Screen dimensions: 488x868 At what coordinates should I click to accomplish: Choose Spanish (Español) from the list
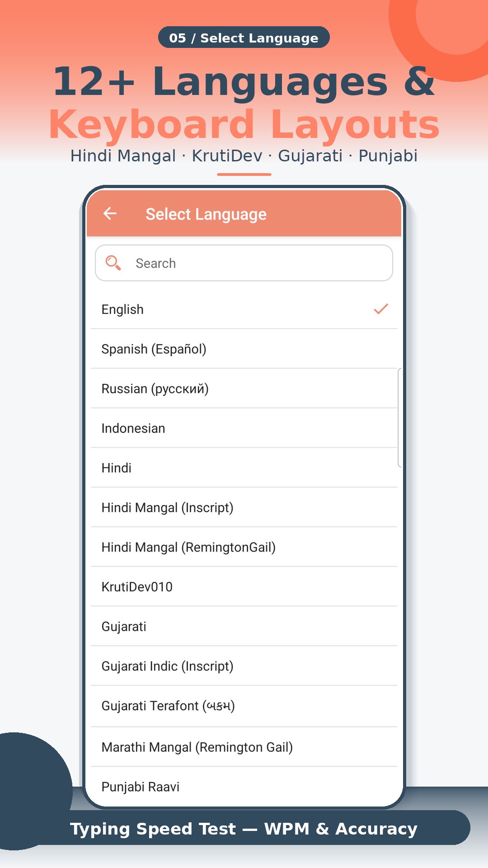pyautogui.click(x=244, y=349)
